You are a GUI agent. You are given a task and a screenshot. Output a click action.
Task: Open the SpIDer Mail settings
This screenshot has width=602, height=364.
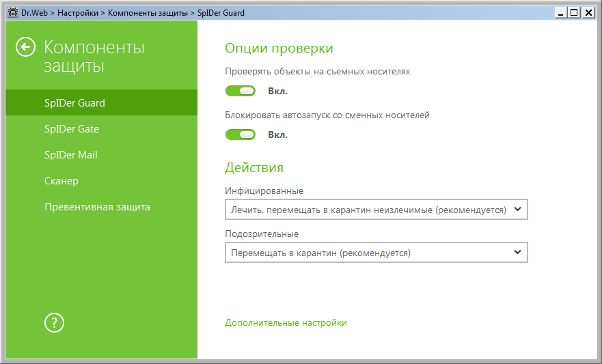coord(71,155)
